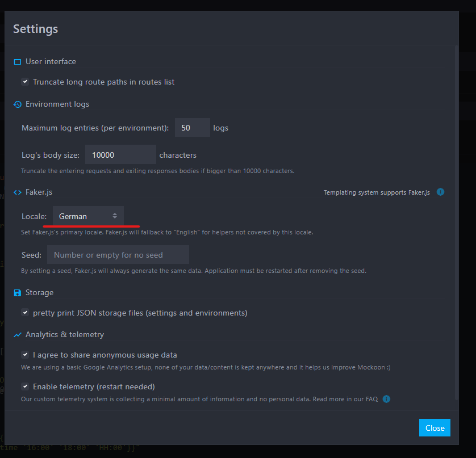Screen dimensions: 476x458
Task: Focus the Faker.js Seed input
Action: [x=118, y=254]
